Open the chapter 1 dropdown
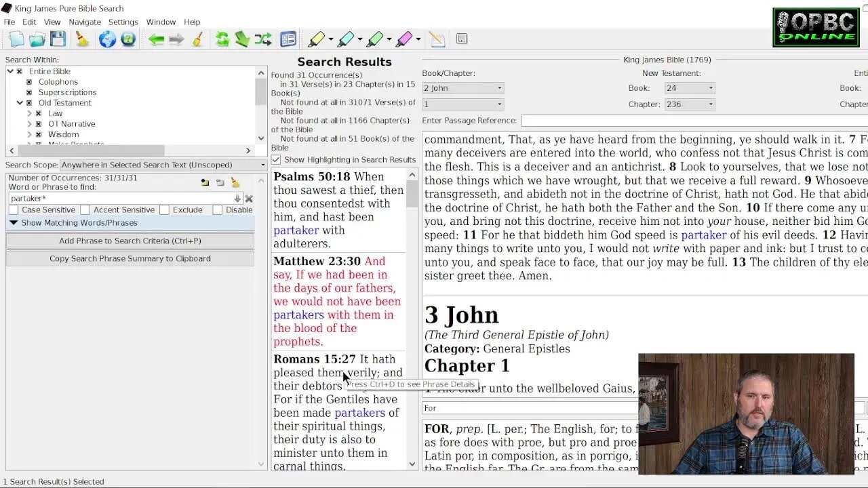This screenshot has height=488, width=868. 462,104
